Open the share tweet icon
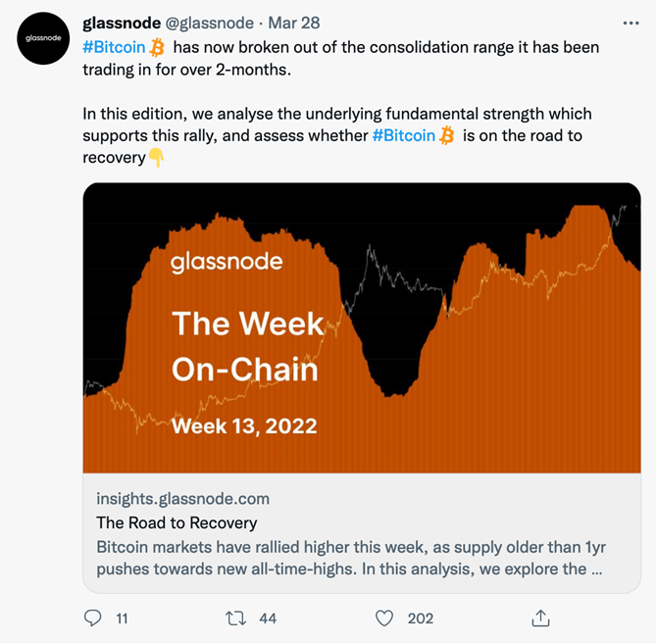Screen dimensions: 656x644 [540, 619]
